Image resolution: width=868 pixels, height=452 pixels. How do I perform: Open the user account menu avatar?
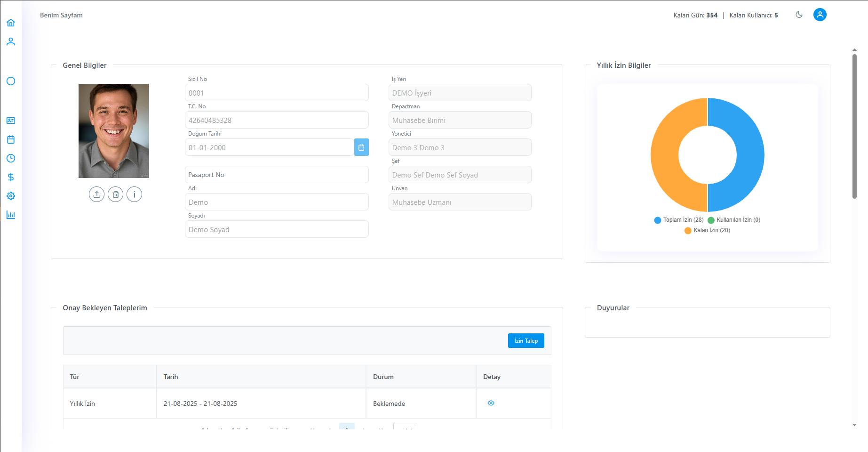(820, 15)
